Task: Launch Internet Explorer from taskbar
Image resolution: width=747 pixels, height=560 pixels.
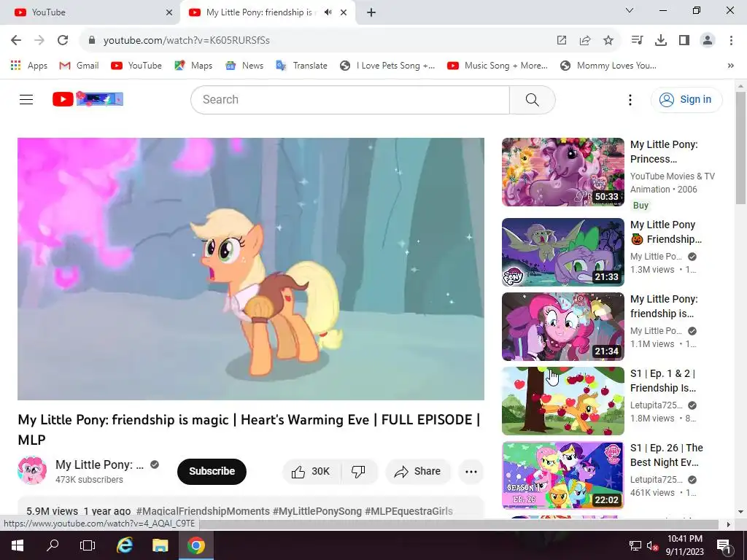Action: (125, 545)
